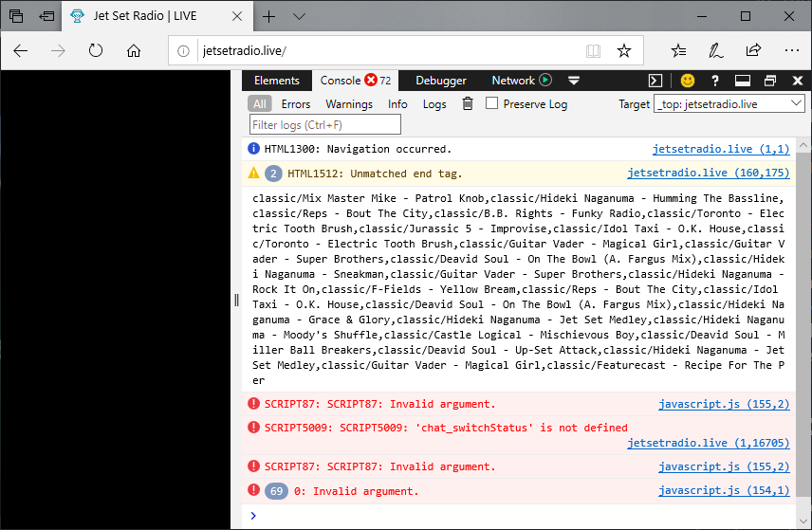Start Network profiling play icon
Viewport: 812px width, 530px height.
(545, 80)
